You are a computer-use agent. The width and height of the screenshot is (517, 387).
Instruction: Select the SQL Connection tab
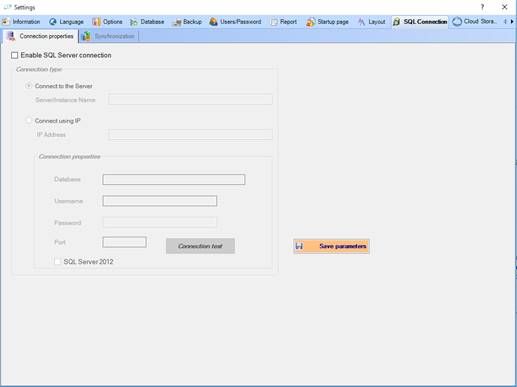point(420,22)
